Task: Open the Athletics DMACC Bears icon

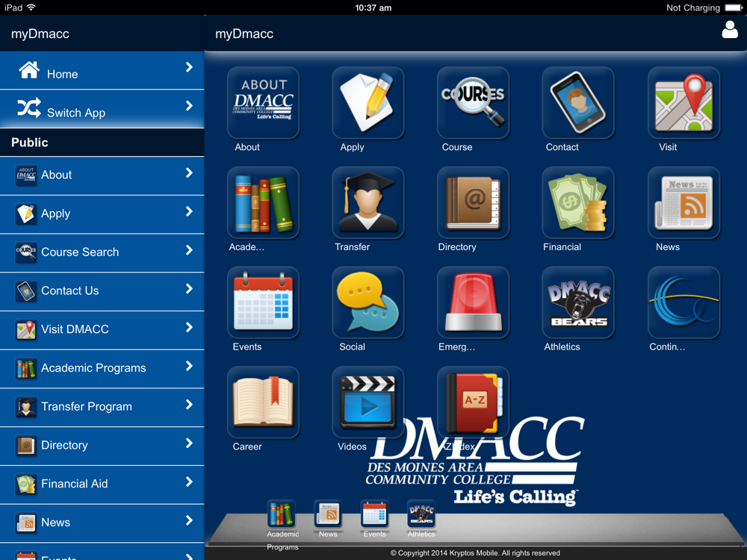Action: click(x=578, y=302)
